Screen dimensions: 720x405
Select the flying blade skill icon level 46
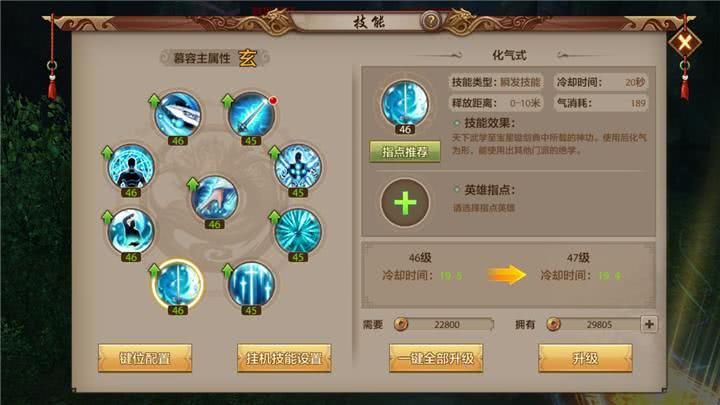pyautogui.click(x=177, y=115)
